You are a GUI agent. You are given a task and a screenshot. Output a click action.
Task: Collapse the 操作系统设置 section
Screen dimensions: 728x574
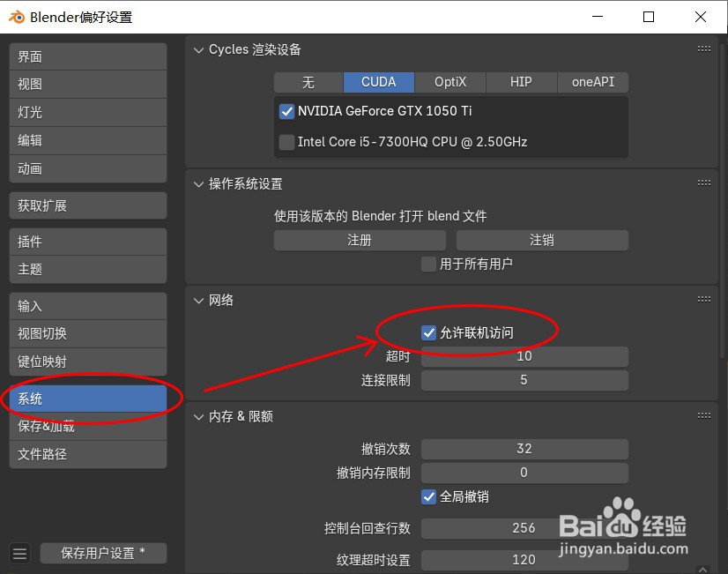(x=197, y=183)
